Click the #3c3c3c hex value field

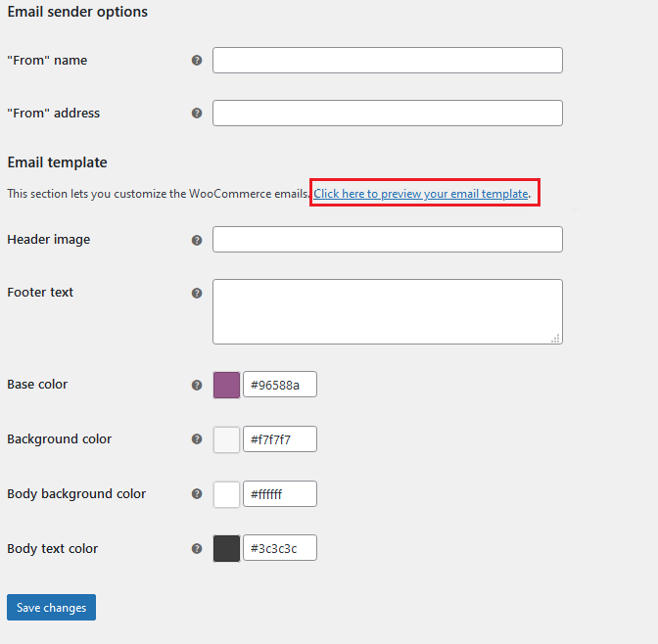pyautogui.click(x=280, y=547)
